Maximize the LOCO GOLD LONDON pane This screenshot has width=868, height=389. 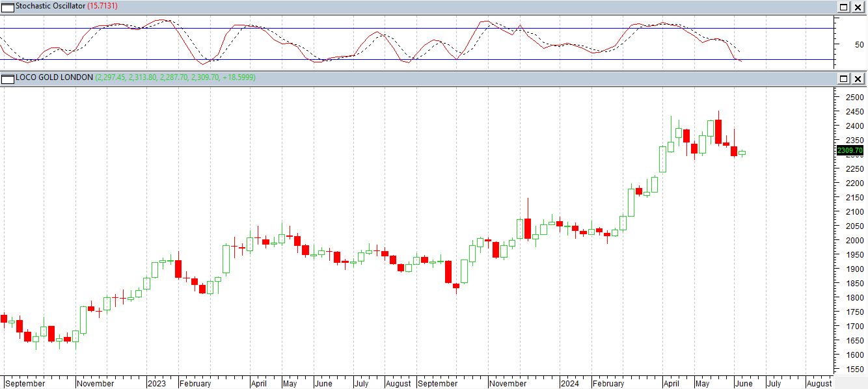844,79
